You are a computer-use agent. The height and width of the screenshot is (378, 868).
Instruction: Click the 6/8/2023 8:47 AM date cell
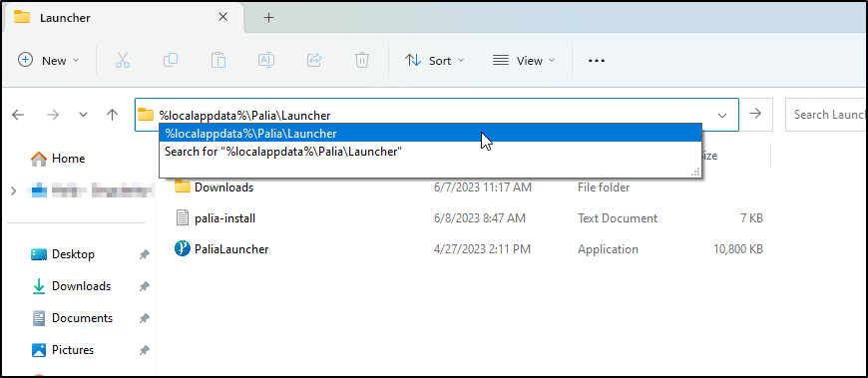coord(479,218)
